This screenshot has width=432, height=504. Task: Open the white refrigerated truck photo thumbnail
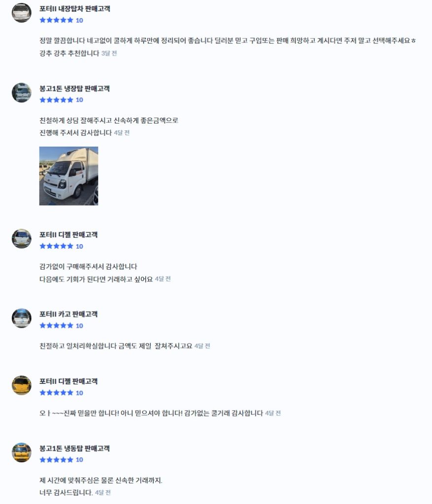click(68, 176)
